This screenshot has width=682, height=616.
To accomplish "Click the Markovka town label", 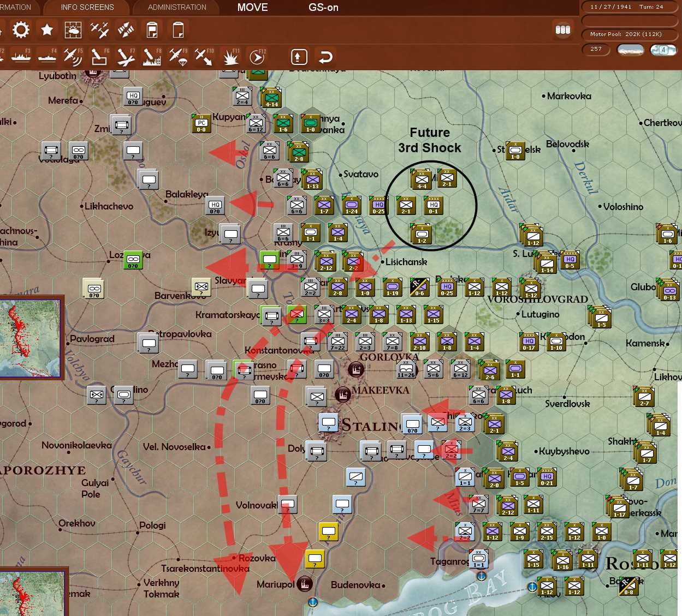I will coord(569,96).
